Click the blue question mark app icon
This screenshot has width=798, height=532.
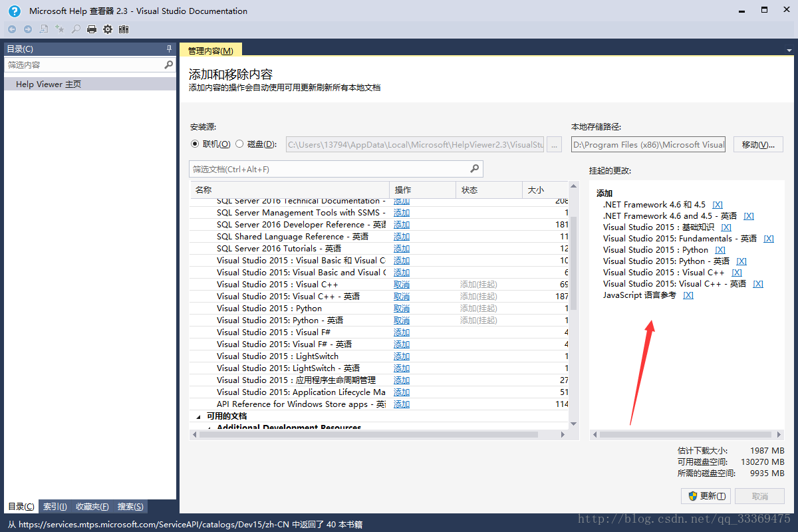pyautogui.click(x=15, y=11)
